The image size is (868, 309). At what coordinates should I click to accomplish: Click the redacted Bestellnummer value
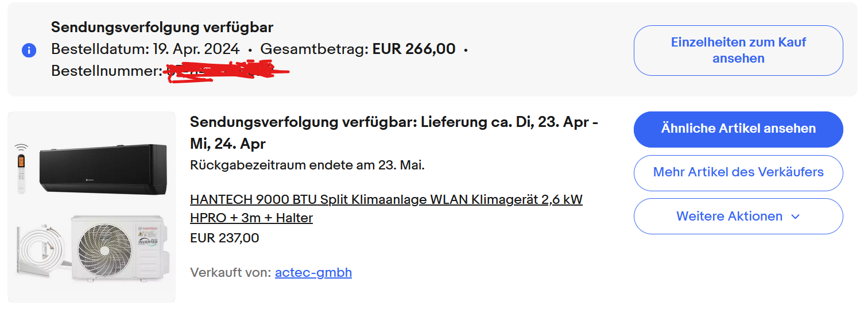[x=227, y=72]
